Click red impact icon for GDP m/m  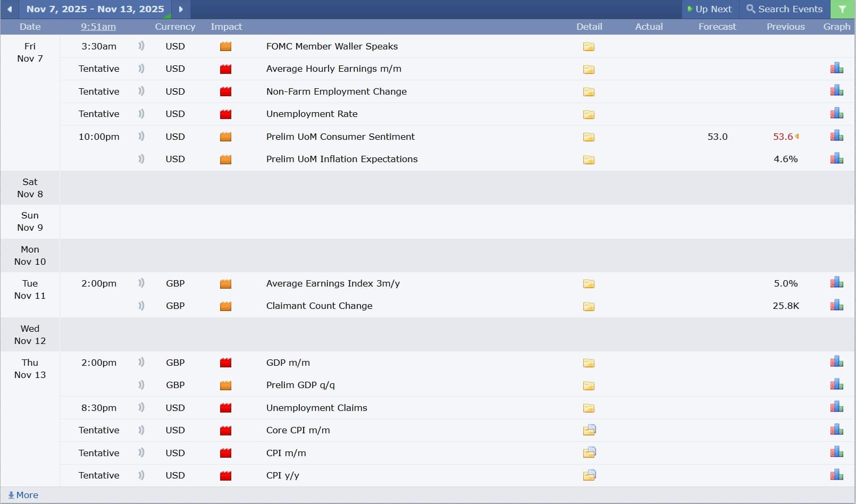click(225, 363)
